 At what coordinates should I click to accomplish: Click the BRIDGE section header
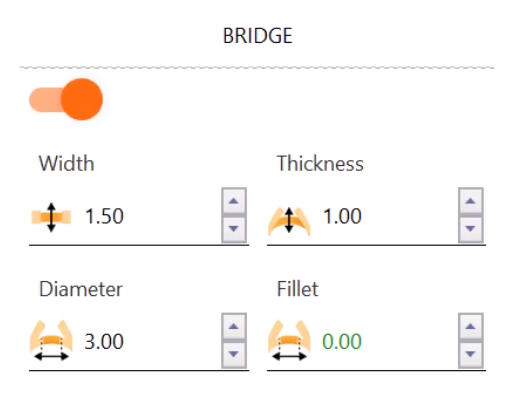[x=258, y=36]
